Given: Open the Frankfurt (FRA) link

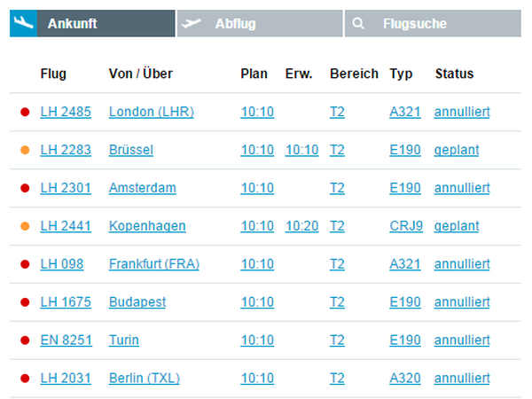Looking at the screenshot, I should click(154, 264).
